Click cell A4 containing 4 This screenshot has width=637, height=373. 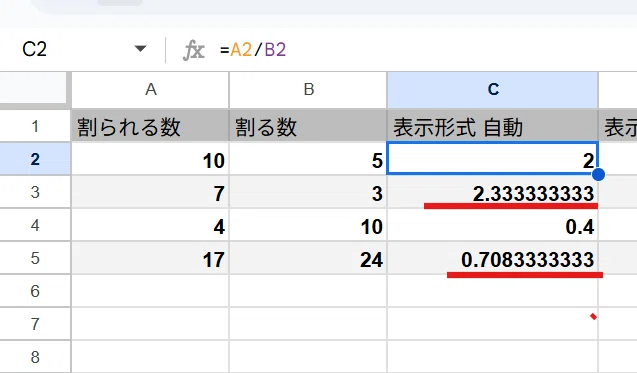point(150,225)
